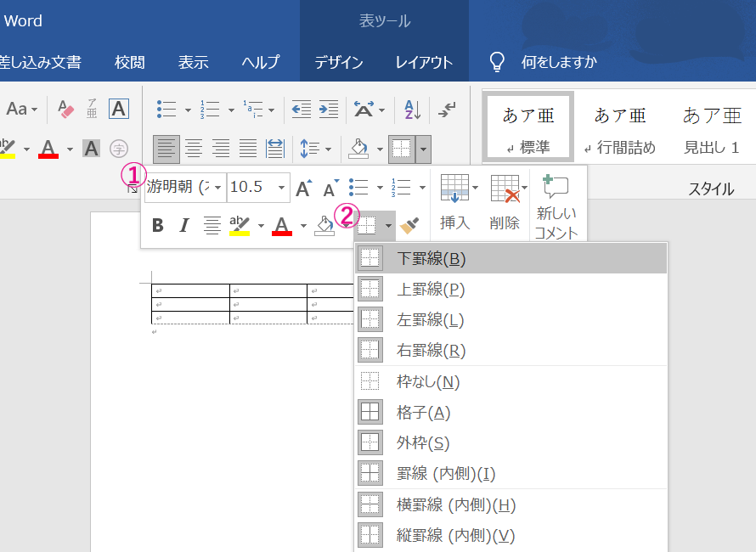Grow font size in mini toolbar
756x552 pixels.
(304, 188)
